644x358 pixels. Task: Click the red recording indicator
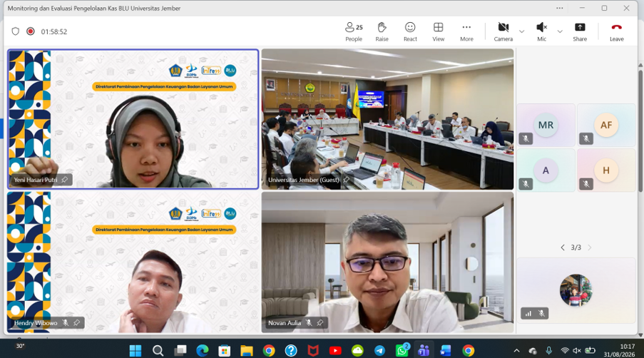[x=31, y=31]
